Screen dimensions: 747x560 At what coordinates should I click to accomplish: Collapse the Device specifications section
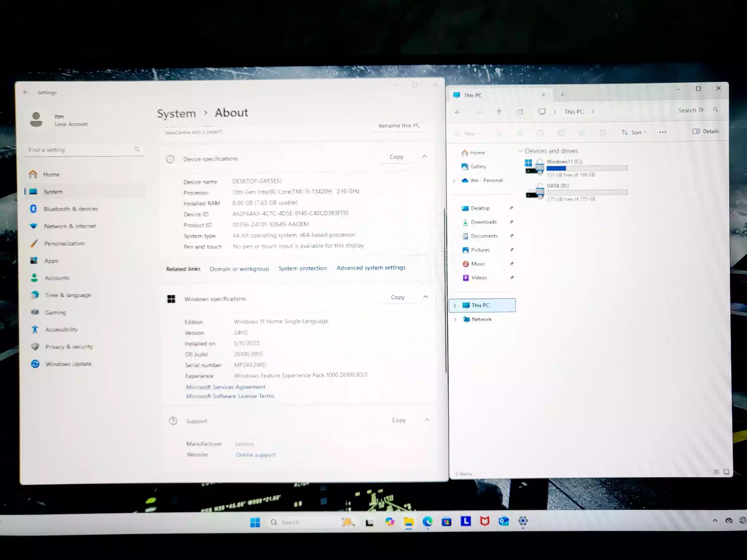coord(424,157)
